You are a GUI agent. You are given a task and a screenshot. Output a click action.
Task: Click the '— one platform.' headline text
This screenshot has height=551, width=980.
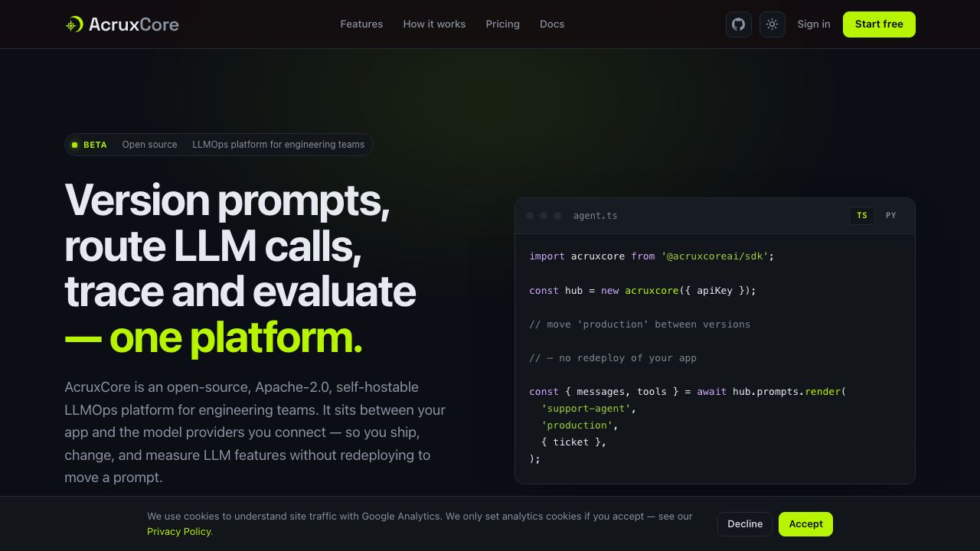pyautogui.click(x=214, y=337)
